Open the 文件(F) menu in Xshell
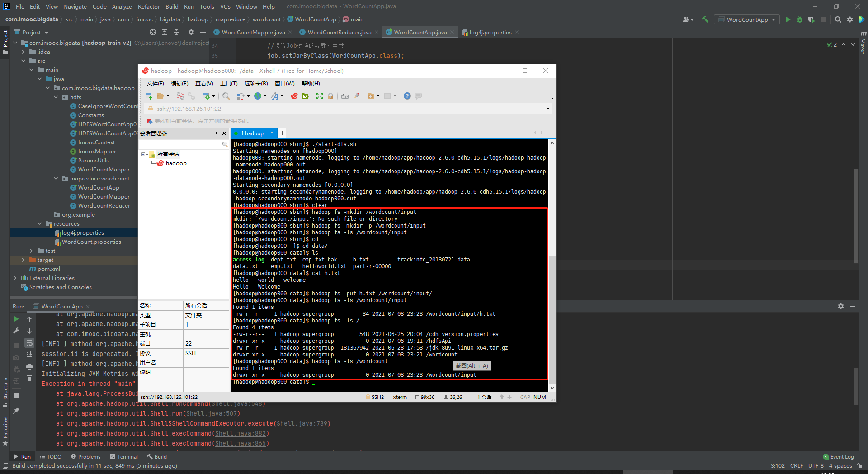Screen dimensions: 868x474 click(x=155, y=84)
